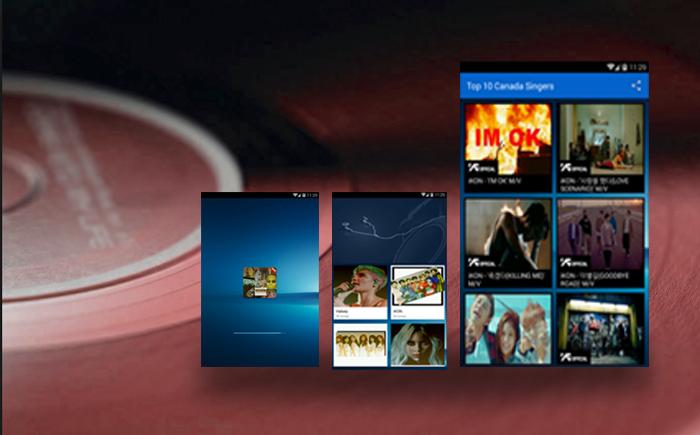Open the blonde woman artist card
Screen dimensions: 700x435
click(x=417, y=344)
